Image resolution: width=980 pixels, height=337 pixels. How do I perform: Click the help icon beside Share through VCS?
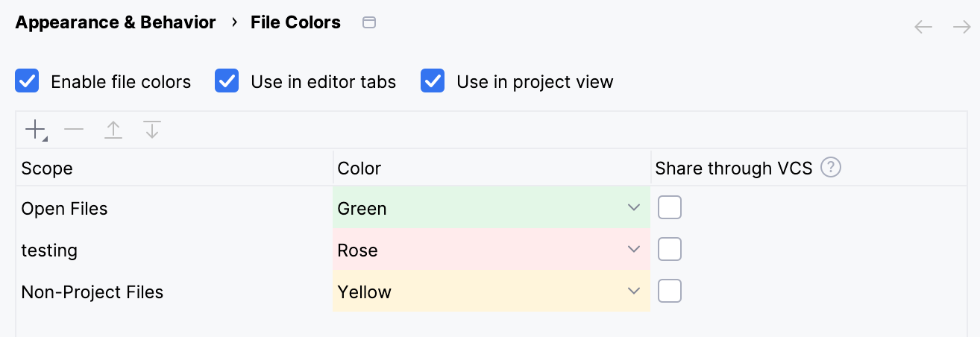[x=831, y=168]
